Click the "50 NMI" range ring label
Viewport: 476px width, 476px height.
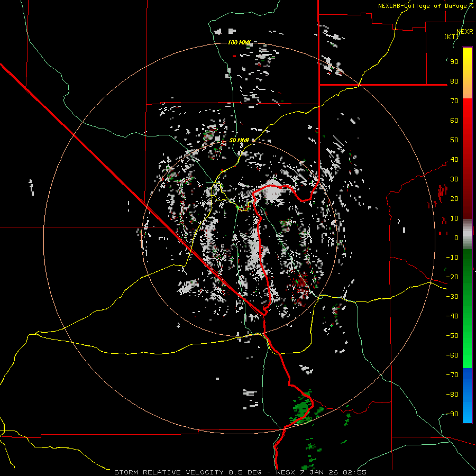pos(239,140)
